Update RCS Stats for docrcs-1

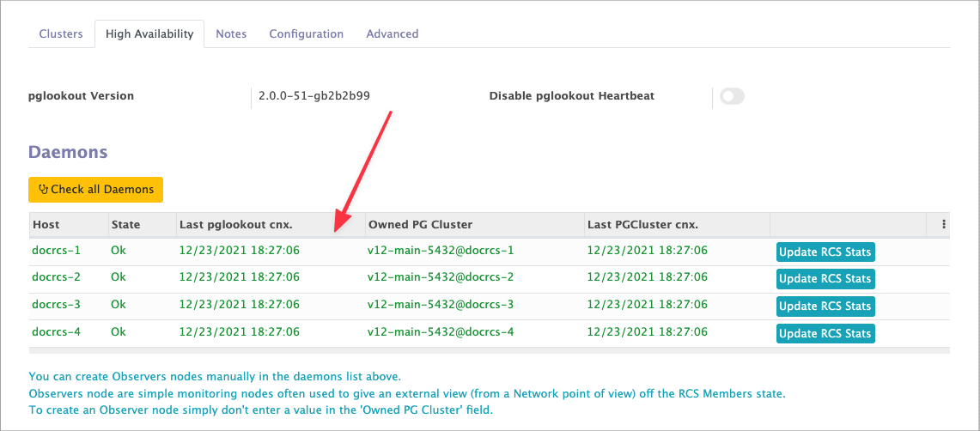[x=825, y=252]
